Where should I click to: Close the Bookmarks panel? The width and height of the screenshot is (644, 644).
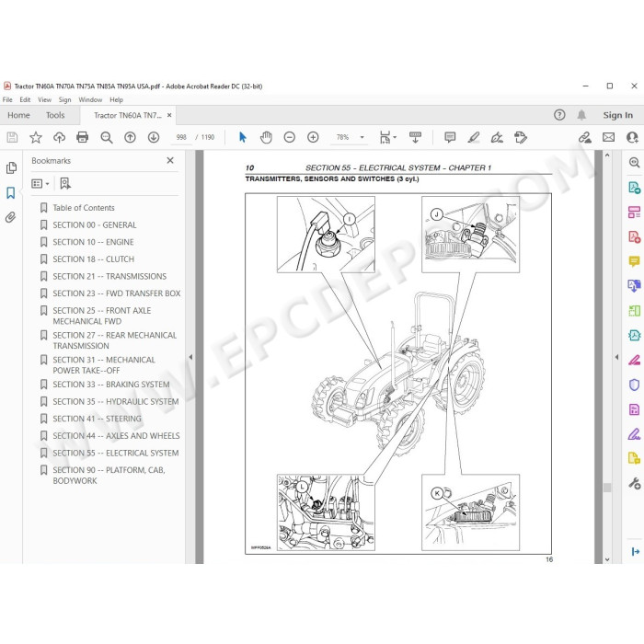tap(170, 161)
